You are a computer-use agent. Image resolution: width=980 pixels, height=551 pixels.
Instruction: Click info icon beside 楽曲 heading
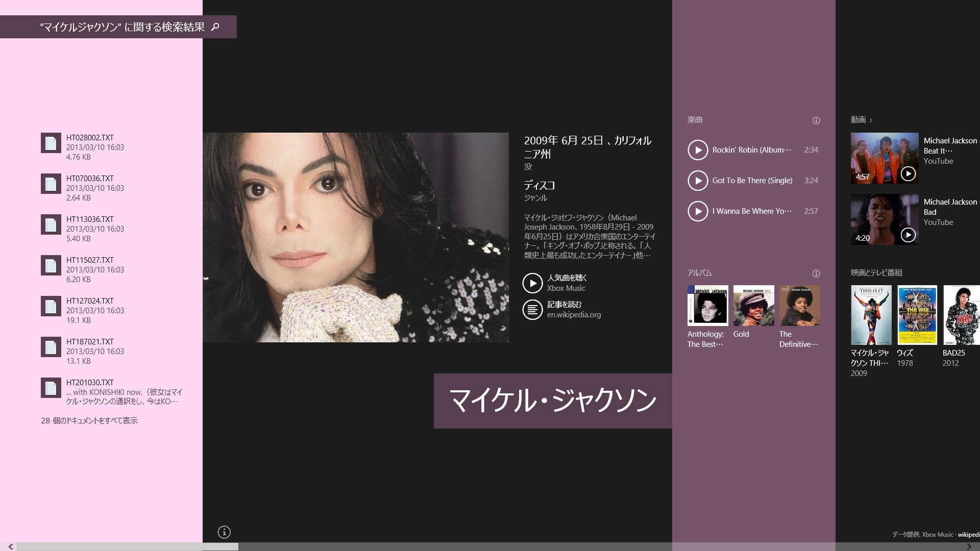click(x=816, y=120)
